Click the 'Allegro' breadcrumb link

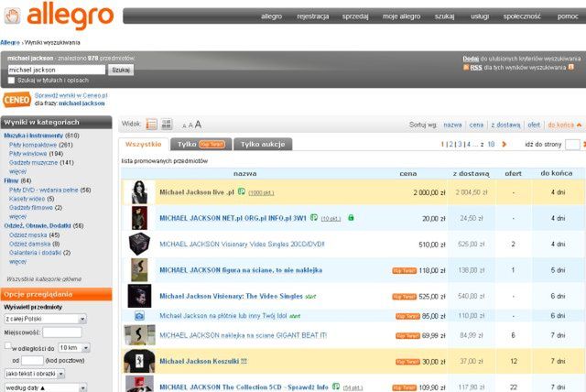(x=10, y=43)
